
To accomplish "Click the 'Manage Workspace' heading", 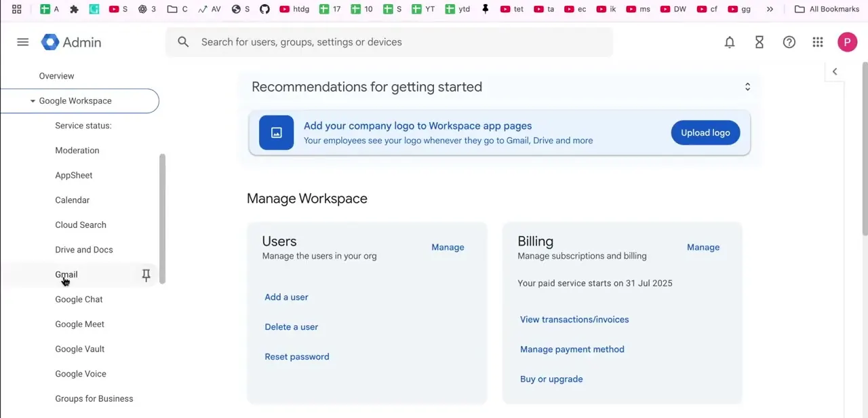I will click(x=307, y=198).
